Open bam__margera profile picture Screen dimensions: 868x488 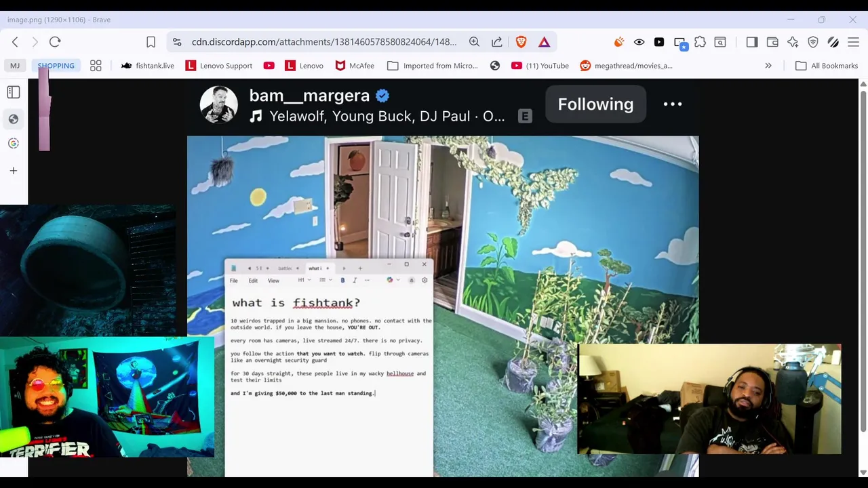219,104
